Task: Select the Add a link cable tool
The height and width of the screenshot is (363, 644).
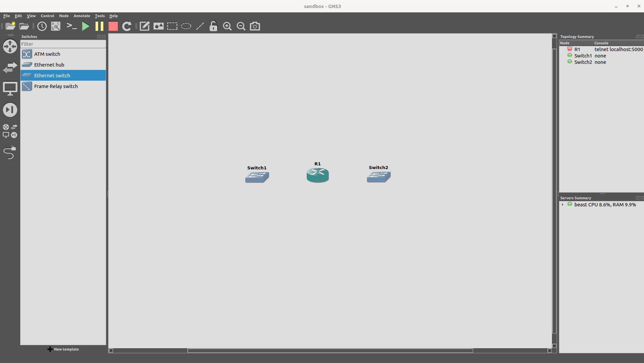Action: click(x=10, y=152)
